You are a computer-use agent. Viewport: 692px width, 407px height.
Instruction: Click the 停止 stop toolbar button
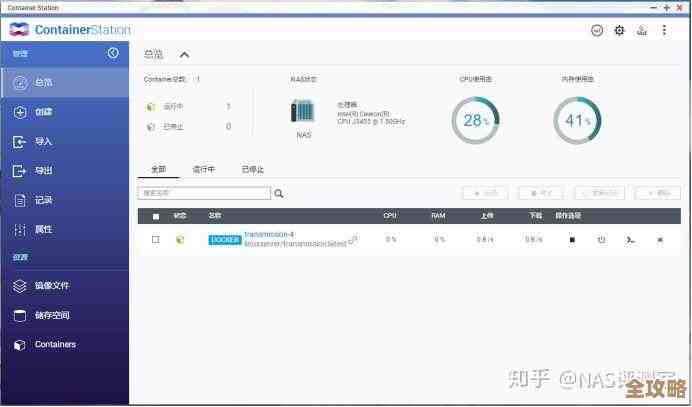541,193
